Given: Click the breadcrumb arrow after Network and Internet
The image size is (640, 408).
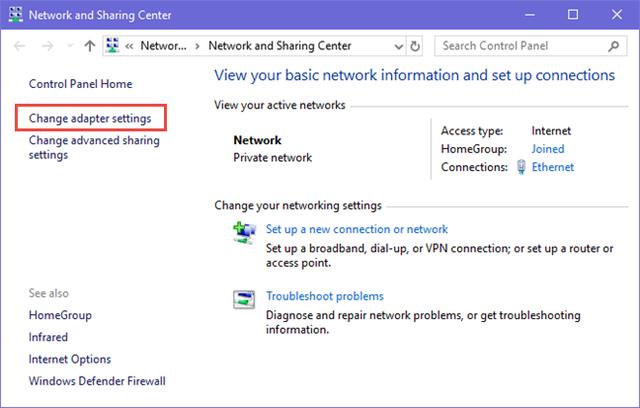Looking at the screenshot, I should [196, 46].
